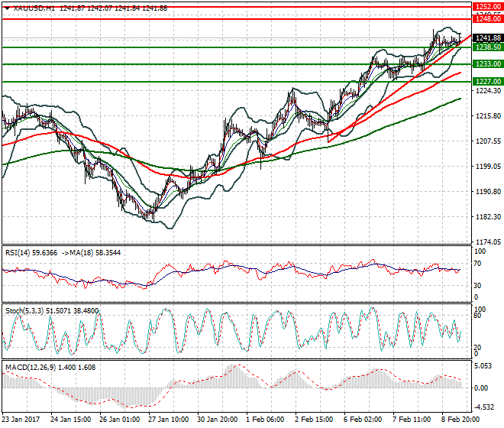
Task: Click the 1174.05 price scale value
Action: click(x=488, y=242)
